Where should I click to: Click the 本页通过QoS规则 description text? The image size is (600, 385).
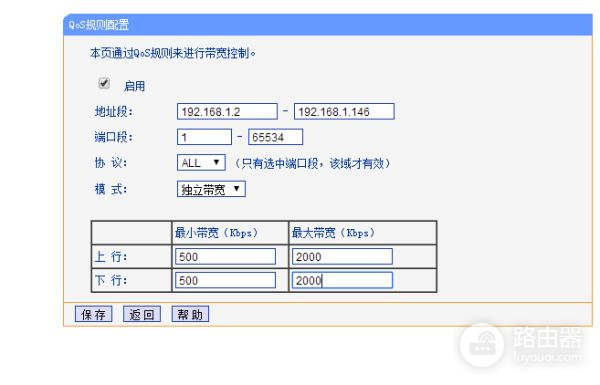[x=173, y=53]
